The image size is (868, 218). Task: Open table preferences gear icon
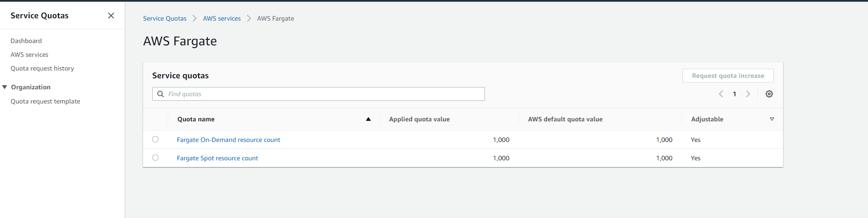tap(769, 94)
